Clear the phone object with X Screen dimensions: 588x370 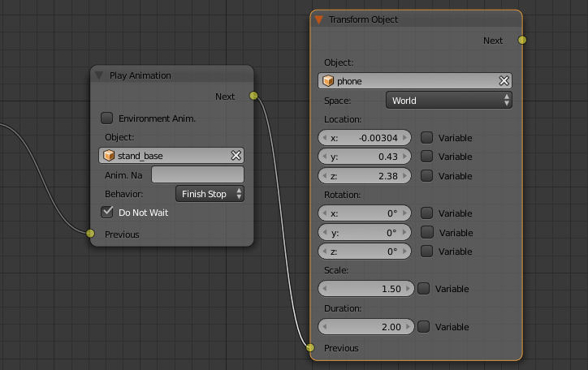(x=504, y=81)
